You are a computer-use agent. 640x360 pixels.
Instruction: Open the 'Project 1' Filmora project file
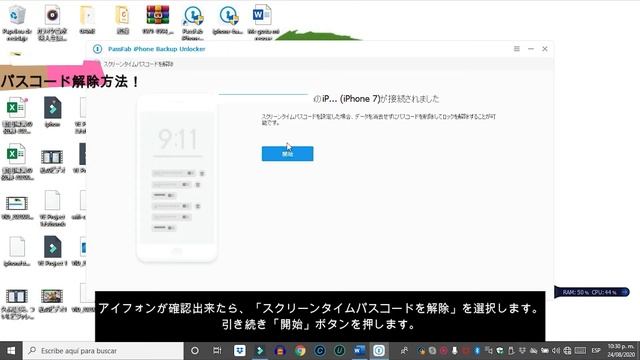52,251
